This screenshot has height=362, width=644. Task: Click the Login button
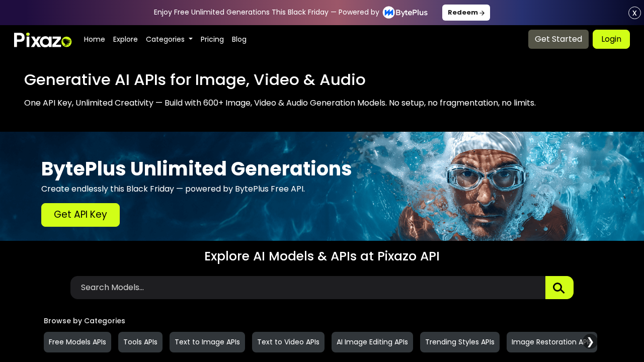point(611,38)
